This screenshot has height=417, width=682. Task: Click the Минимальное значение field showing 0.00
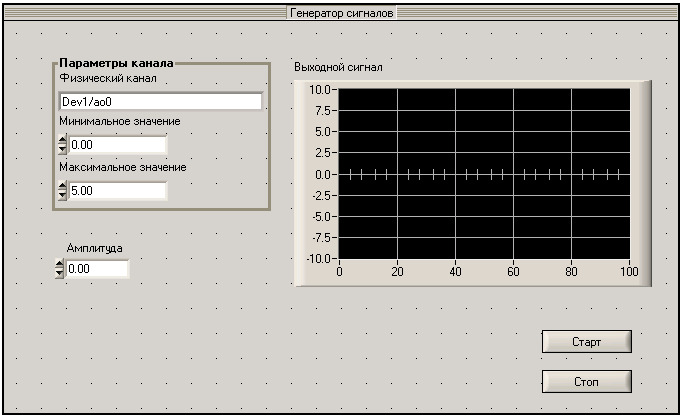coord(117,145)
